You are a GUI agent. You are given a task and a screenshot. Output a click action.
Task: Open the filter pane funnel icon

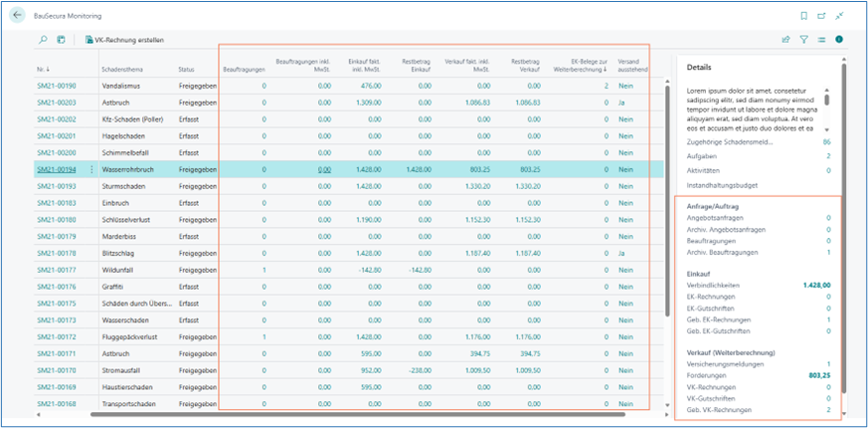tap(804, 40)
